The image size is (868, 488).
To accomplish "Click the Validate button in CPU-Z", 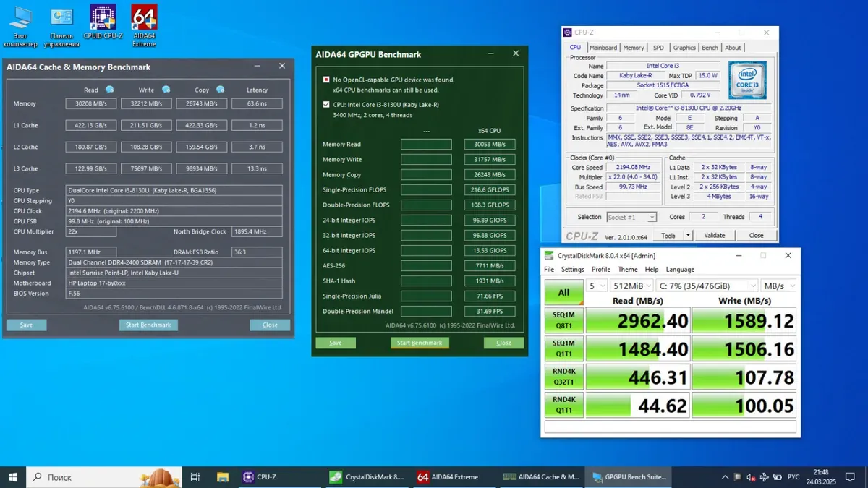I will [714, 235].
